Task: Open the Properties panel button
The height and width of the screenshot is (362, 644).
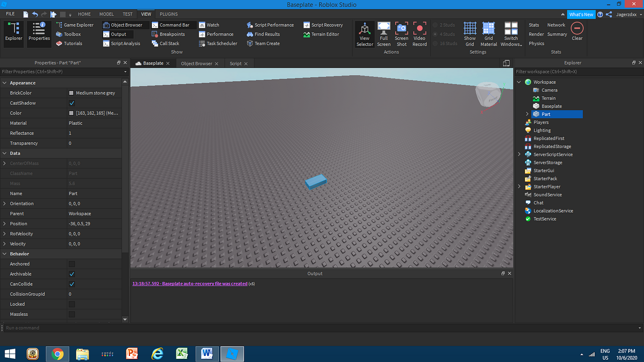Action: point(39,34)
